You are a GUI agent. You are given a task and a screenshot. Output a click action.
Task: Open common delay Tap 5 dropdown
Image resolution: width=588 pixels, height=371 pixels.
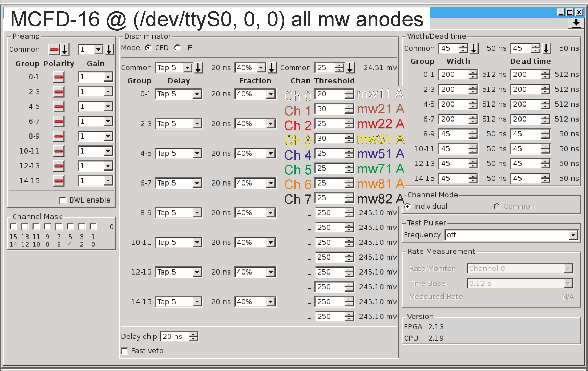188,68
